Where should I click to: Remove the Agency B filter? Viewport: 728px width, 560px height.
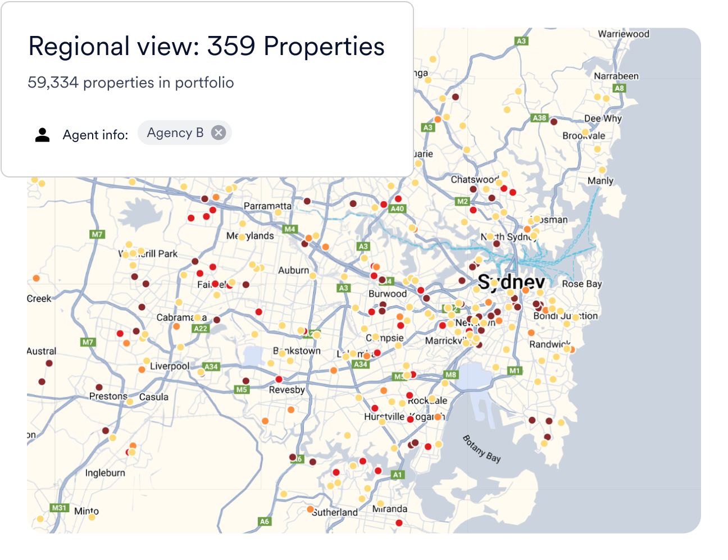point(219,132)
